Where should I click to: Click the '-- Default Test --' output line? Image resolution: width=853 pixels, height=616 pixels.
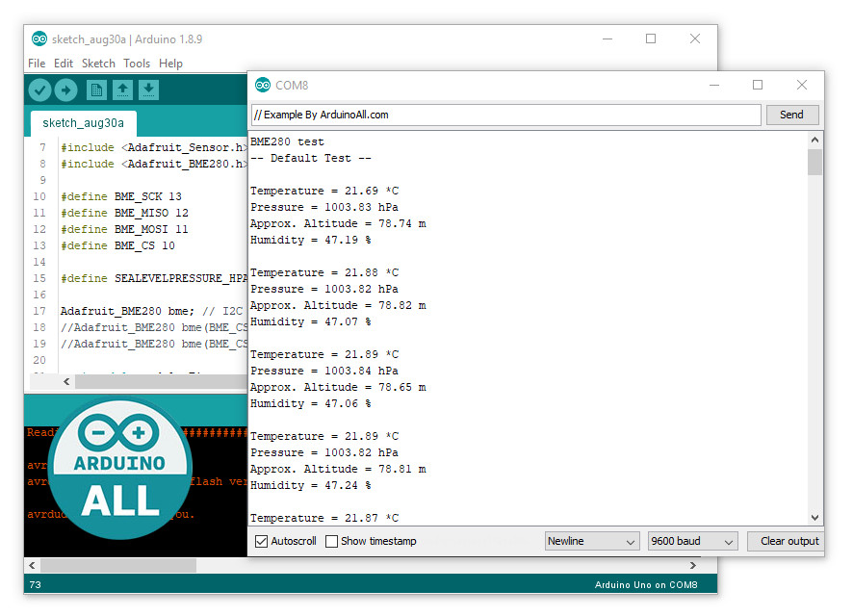coord(311,158)
